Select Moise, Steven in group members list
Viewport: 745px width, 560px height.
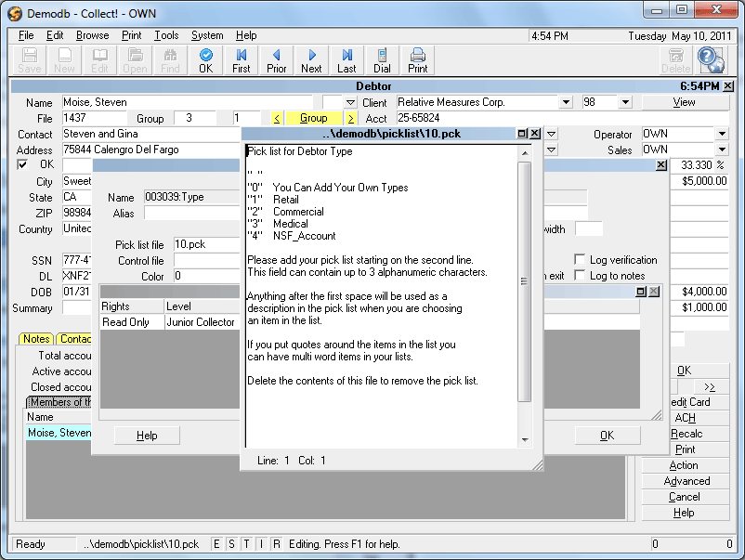(59, 433)
